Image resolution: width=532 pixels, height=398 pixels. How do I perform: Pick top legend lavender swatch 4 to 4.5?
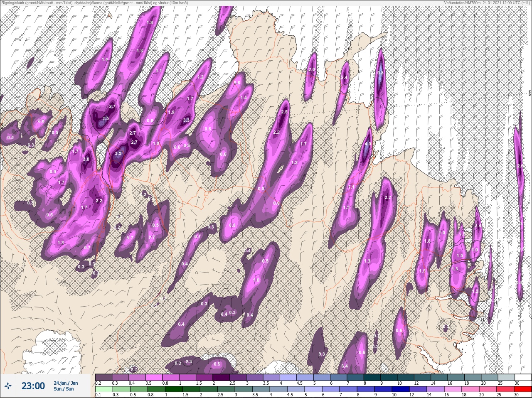coord(288,378)
